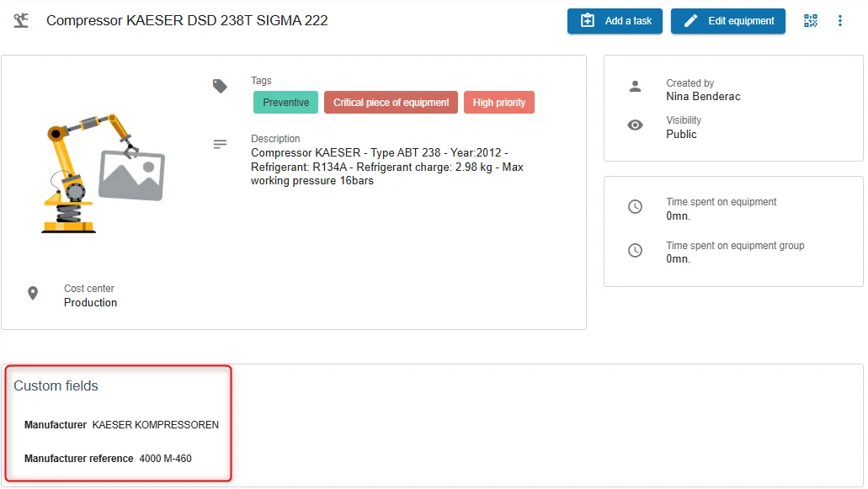Click the Time spent on equipment clock icon
The height and width of the screenshot is (489, 868).
pos(635,207)
